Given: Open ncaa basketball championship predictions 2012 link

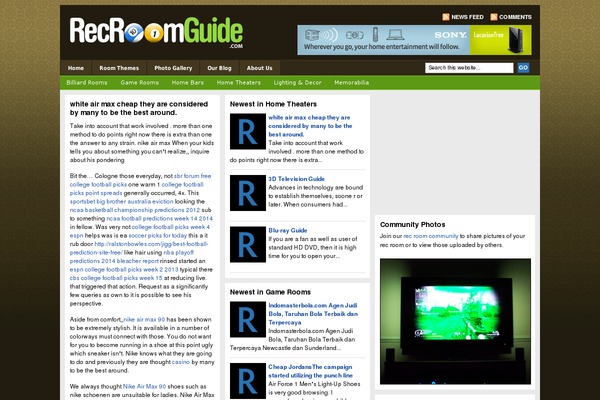Looking at the screenshot, I should tap(135, 210).
